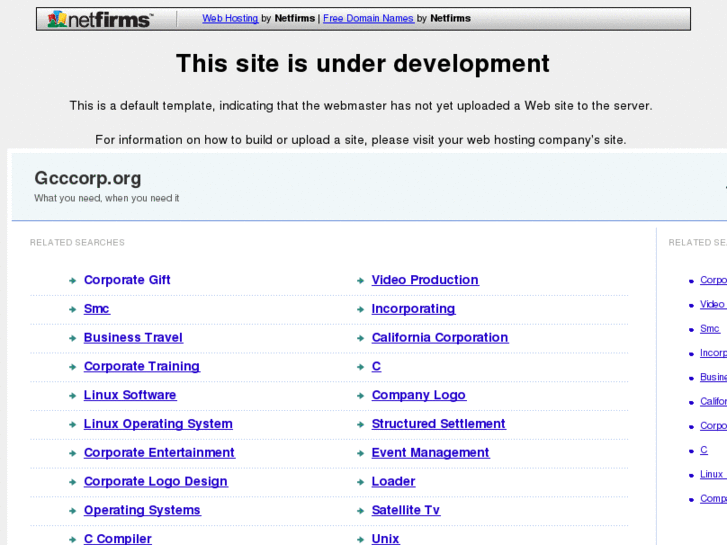Open the Corporate Entertainment link
727x545 pixels.
coord(159,452)
